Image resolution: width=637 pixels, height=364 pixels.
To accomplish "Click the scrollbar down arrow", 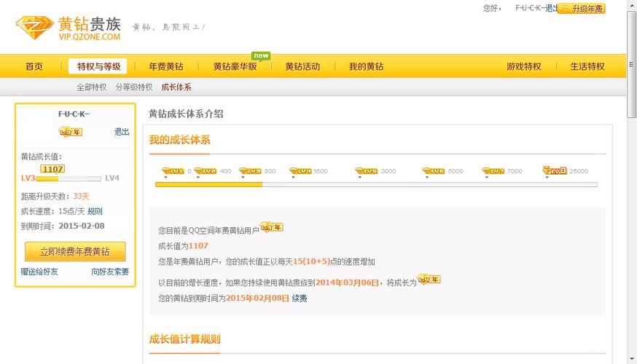I will click(x=632, y=359).
